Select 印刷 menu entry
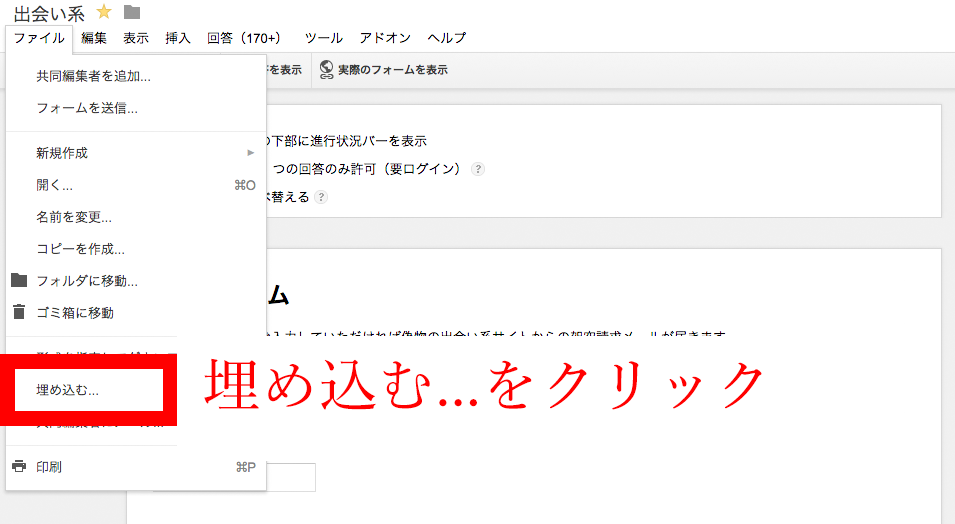The image size is (955, 524). tap(136, 467)
